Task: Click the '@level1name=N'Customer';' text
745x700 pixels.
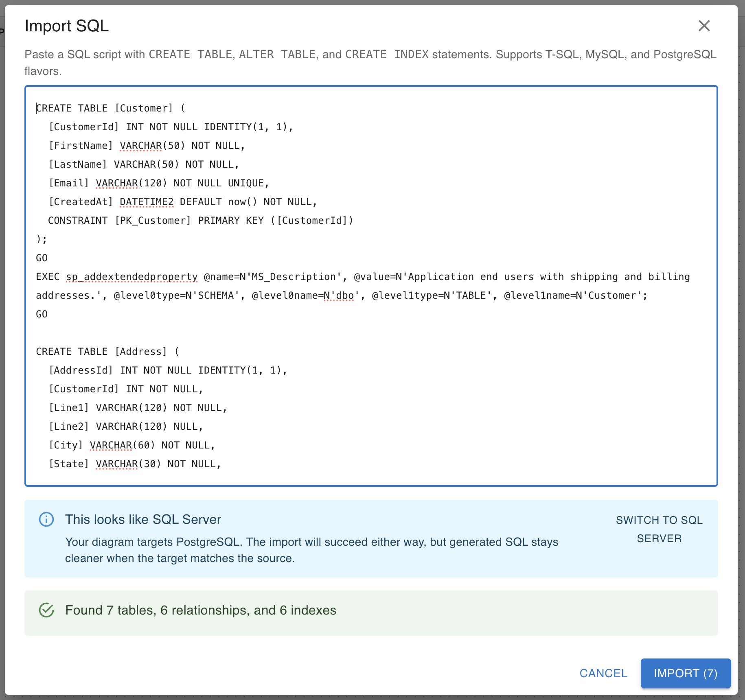Action: click(x=576, y=295)
